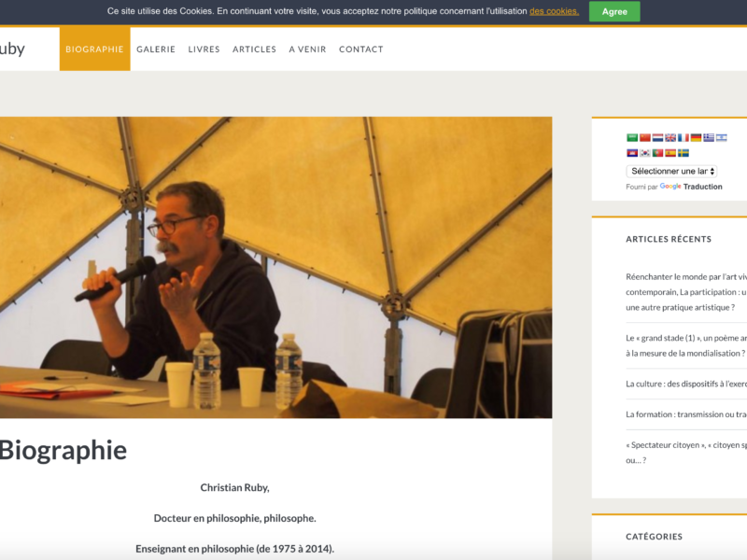Go to the Livres menu item
Screen dimensions: 747x560
tap(204, 49)
